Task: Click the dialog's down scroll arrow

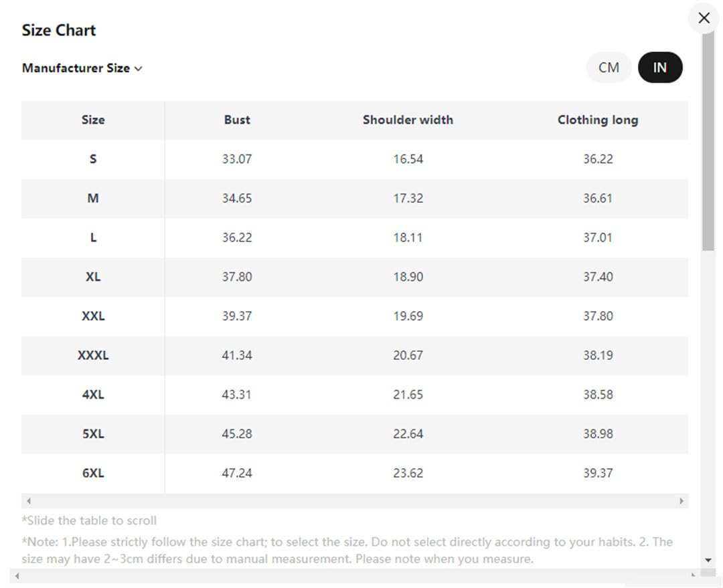Action: (x=708, y=560)
